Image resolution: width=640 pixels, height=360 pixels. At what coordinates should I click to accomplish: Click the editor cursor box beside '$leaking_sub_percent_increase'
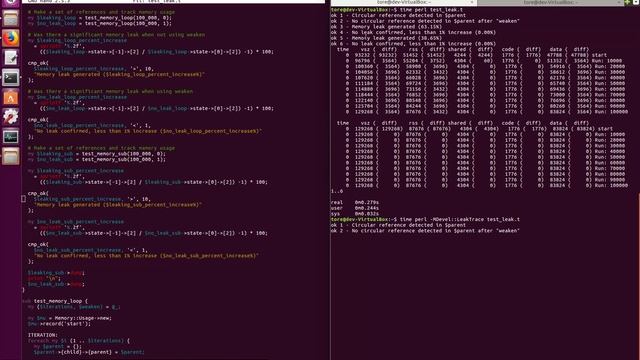coord(23,199)
